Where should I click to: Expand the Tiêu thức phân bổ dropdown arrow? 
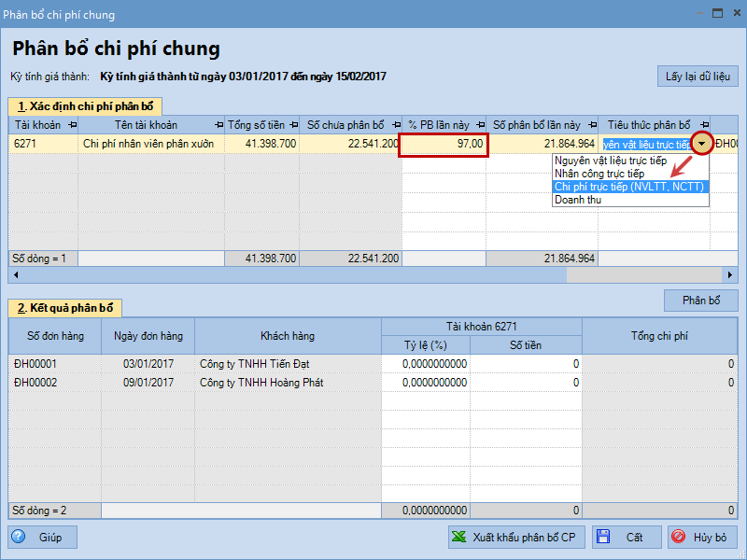tap(701, 144)
